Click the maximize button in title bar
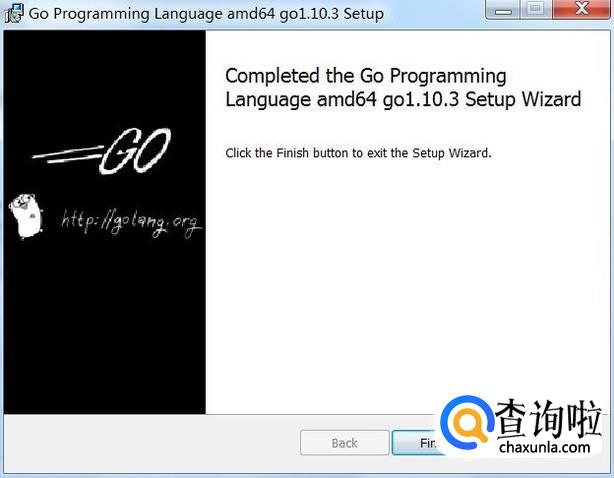 click(x=535, y=10)
